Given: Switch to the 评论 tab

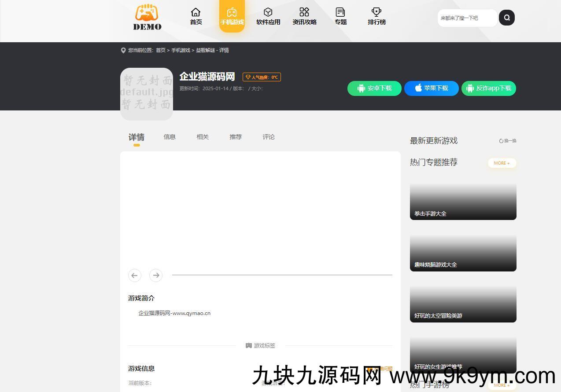Looking at the screenshot, I should 269,137.
